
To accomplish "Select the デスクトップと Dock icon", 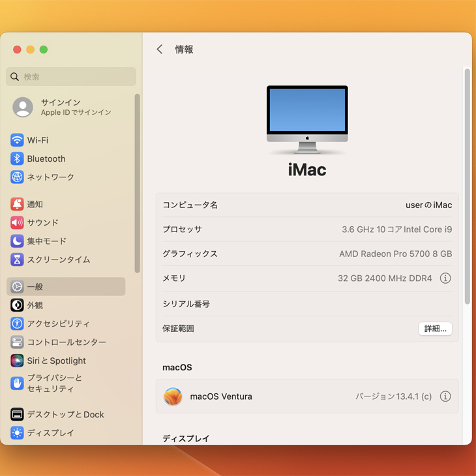I will click(x=17, y=414).
